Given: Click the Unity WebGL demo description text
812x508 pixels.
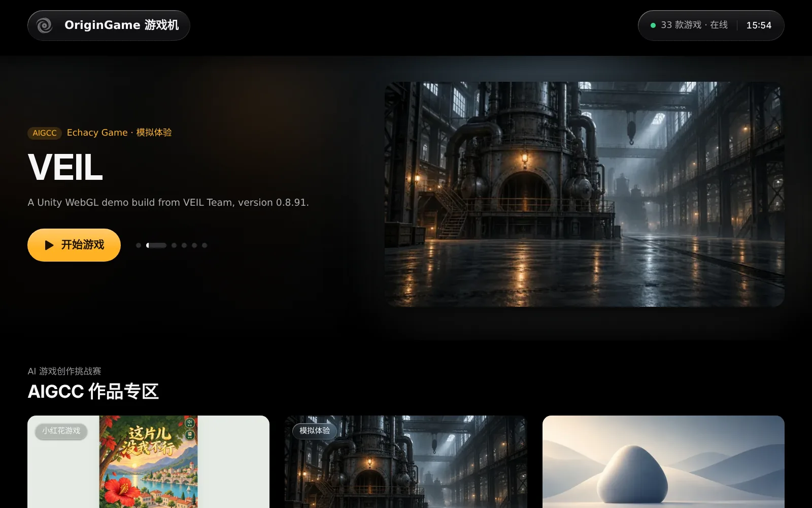Looking at the screenshot, I should tap(168, 202).
